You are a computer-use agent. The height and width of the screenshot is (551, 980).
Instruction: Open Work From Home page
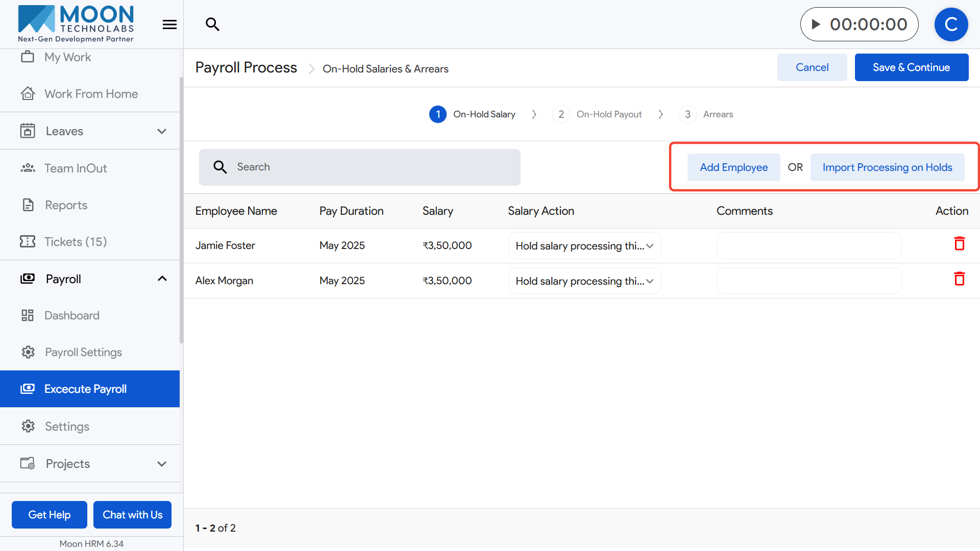coord(91,94)
